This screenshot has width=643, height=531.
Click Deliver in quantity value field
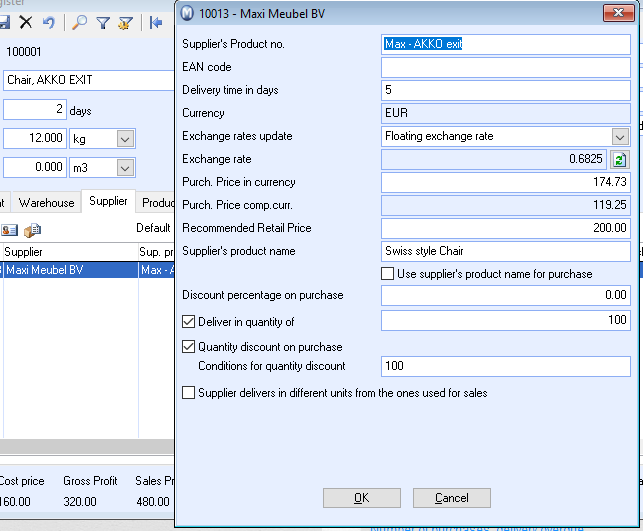coord(506,320)
